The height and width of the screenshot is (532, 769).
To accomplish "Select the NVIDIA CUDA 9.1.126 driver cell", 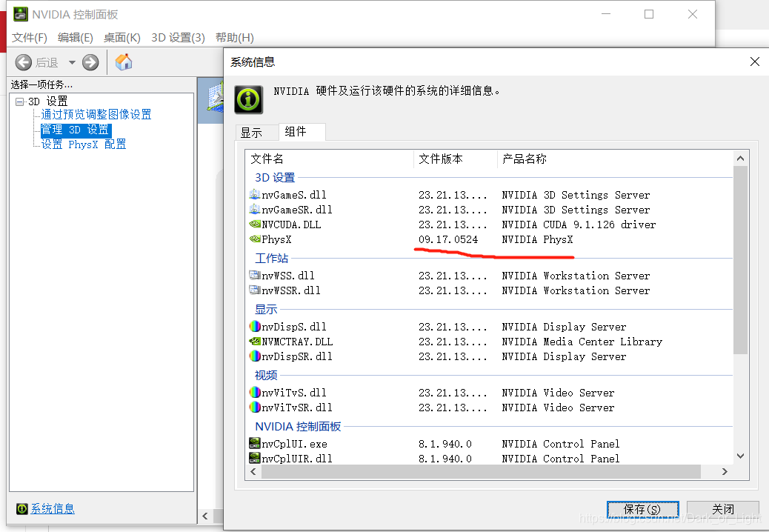I will [579, 225].
